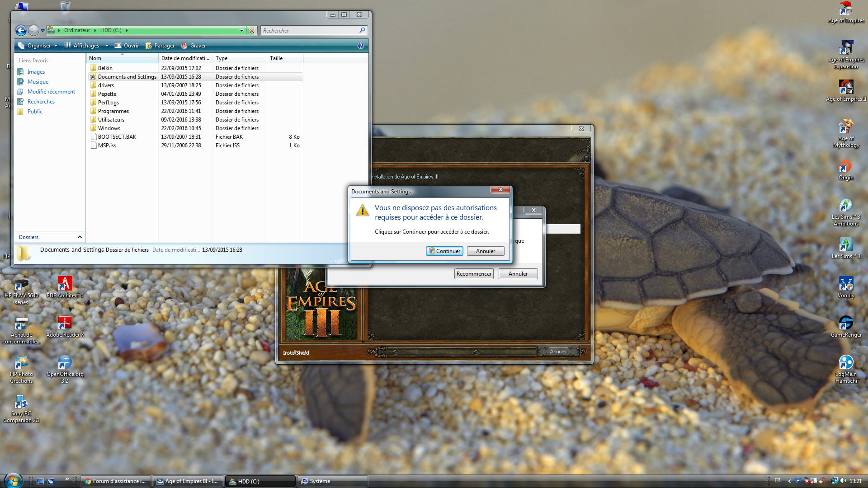This screenshot has height=488, width=868.
Task: Open the Windows Start orb
Action: pyautogui.click(x=13, y=480)
